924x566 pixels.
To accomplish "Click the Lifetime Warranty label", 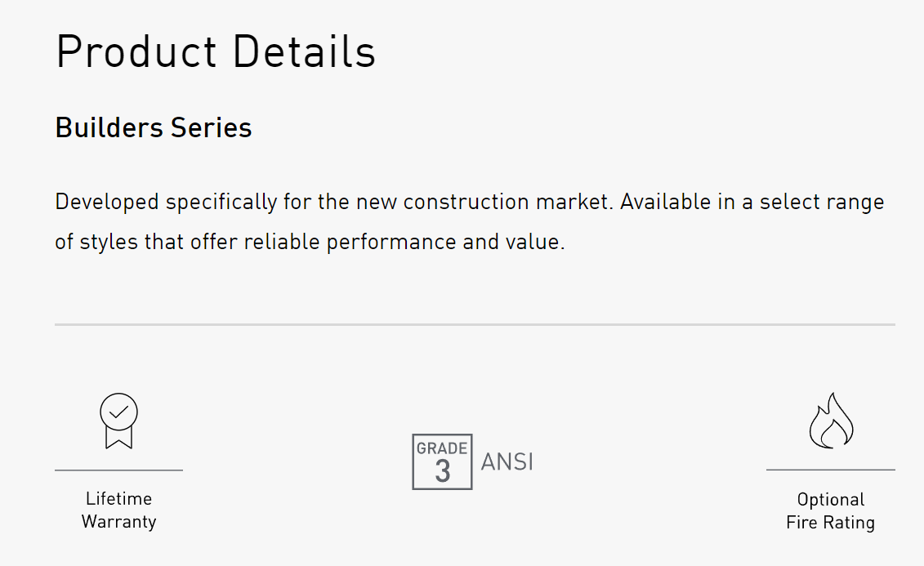I will (x=118, y=510).
